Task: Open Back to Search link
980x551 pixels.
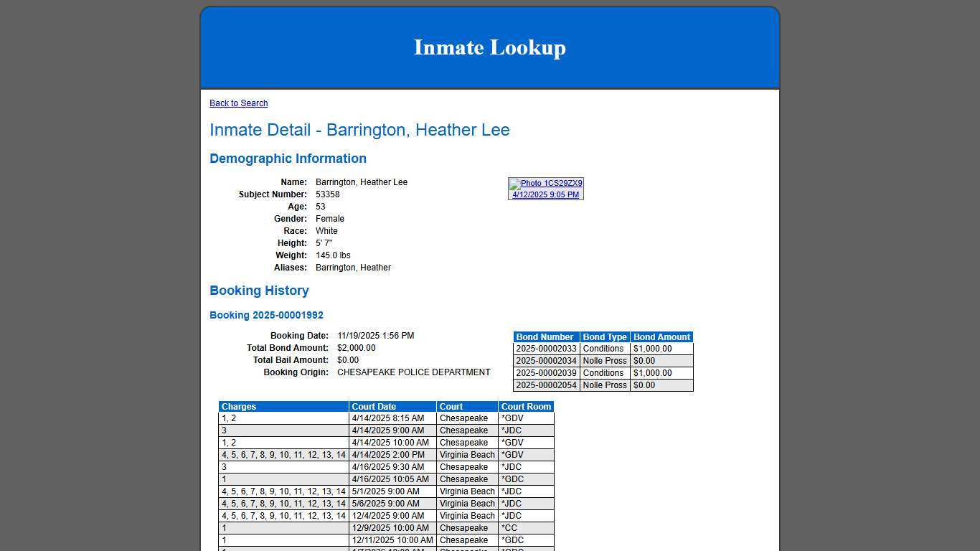Action: coord(238,103)
